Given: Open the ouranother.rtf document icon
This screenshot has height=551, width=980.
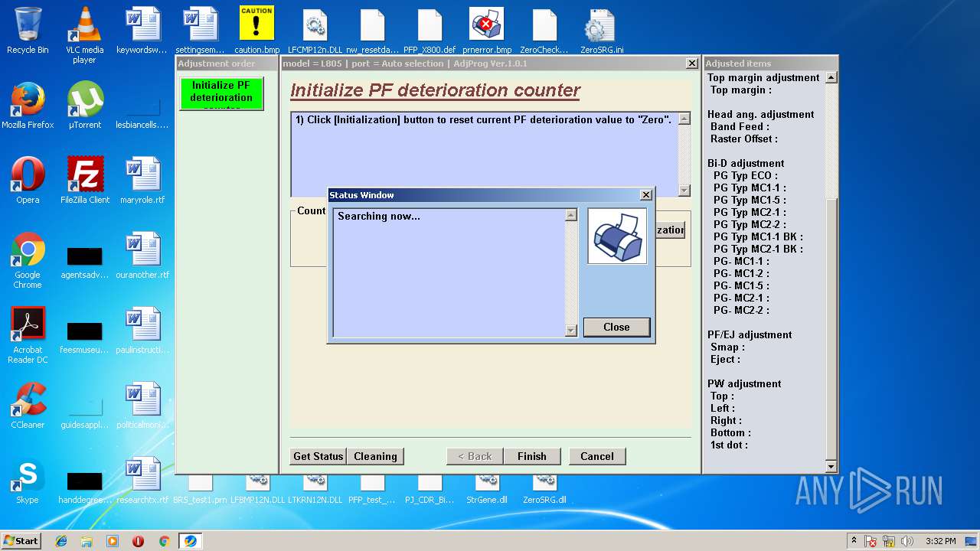Looking at the screenshot, I should [142, 256].
